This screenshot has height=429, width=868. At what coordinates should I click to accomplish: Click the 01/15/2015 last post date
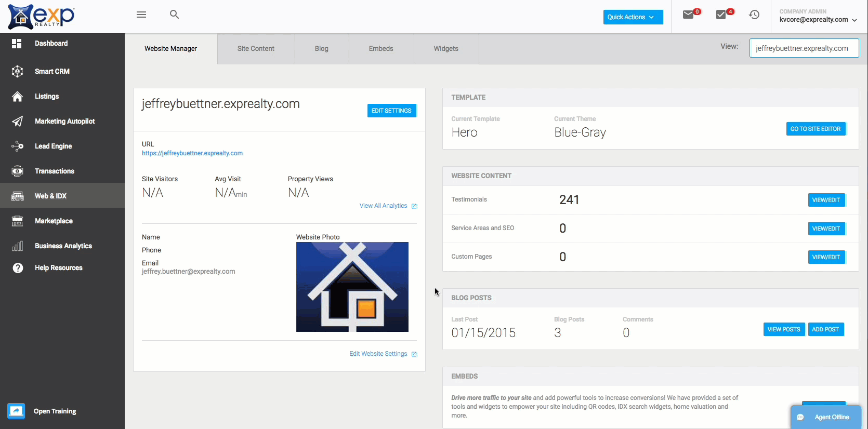[x=483, y=333]
